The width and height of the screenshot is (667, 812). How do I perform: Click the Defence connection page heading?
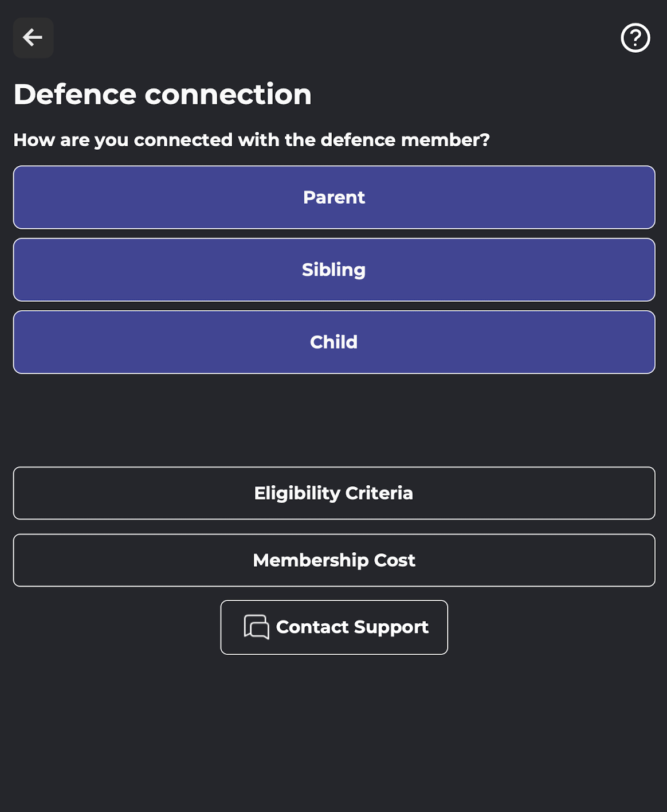pyautogui.click(x=162, y=95)
